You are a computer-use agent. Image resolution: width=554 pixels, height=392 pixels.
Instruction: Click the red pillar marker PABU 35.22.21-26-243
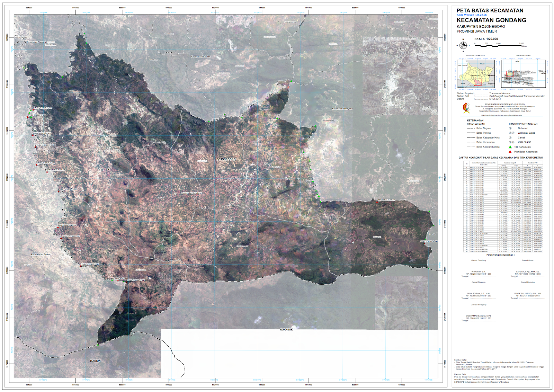point(424,243)
